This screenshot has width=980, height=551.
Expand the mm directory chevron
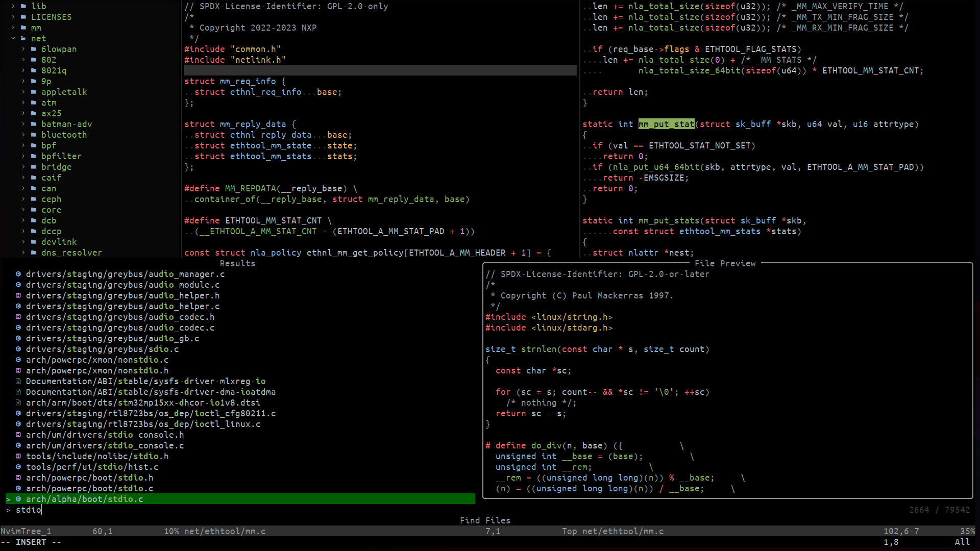[x=13, y=28]
